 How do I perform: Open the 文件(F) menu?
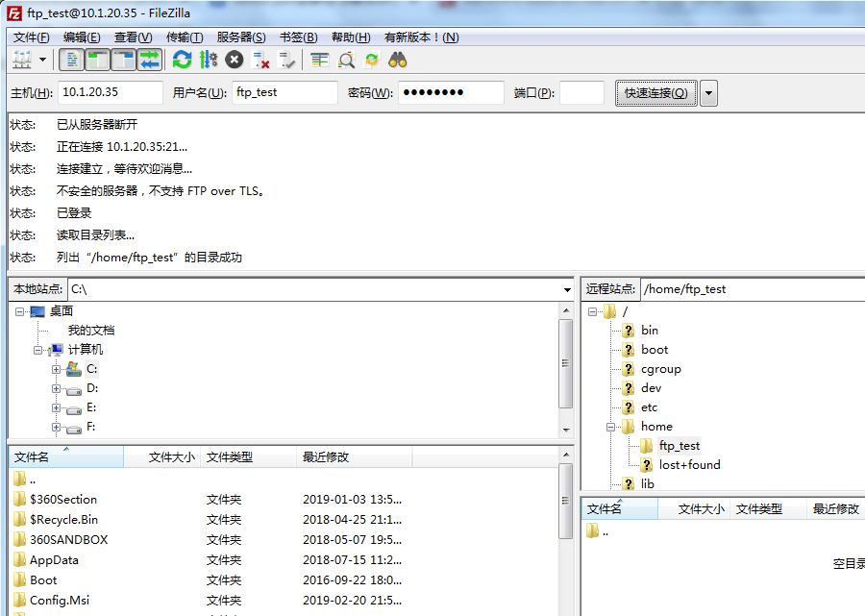pyautogui.click(x=32, y=37)
